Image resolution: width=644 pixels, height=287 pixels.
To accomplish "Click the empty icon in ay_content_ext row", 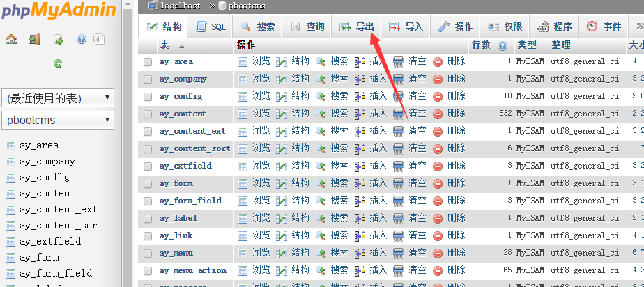I will pos(399,132).
